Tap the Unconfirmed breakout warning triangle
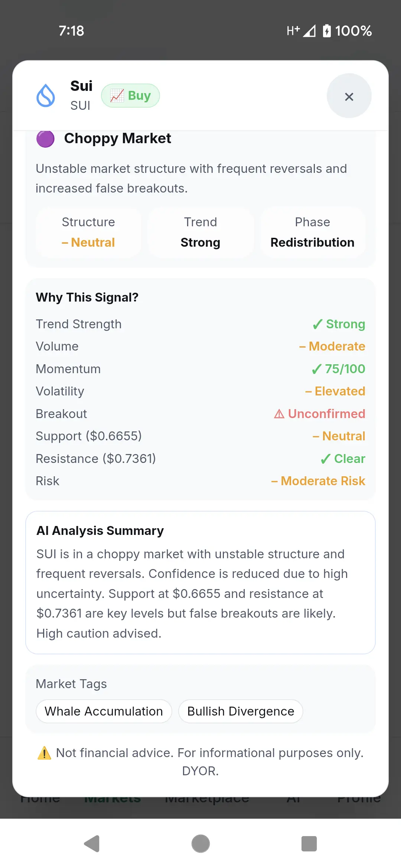 click(x=279, y=414)
